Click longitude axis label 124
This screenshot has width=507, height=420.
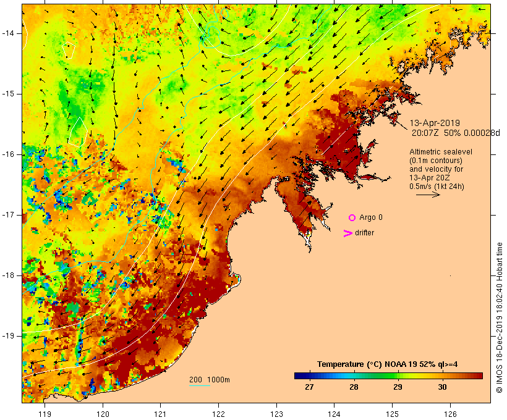coord(334,414)
